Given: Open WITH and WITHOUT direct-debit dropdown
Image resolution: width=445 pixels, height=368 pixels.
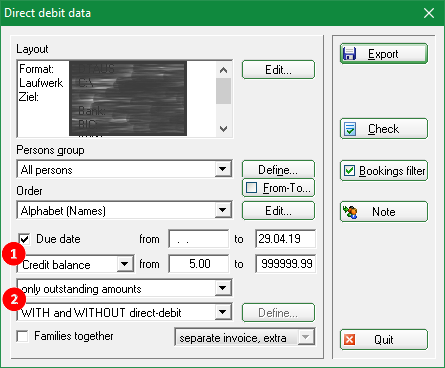Looking at the screenshot, I should (x=223, y=312).
